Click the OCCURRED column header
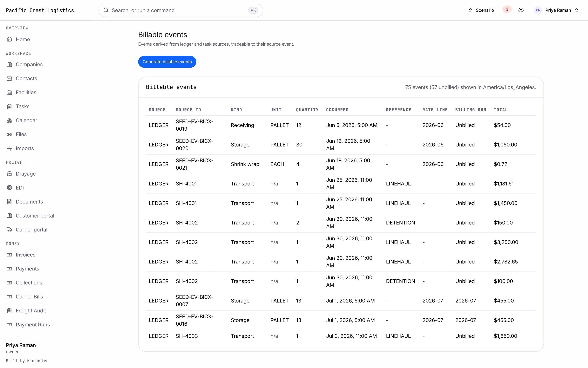 click(337, 110)
